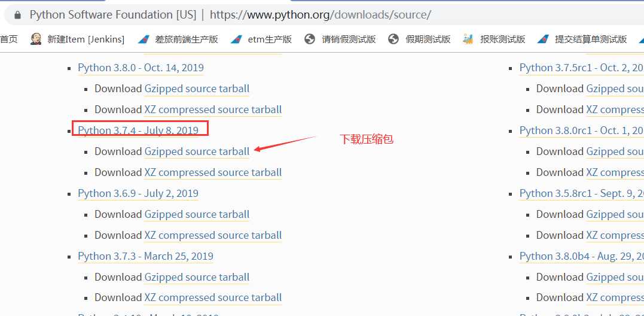Download Gzipped source tarball for Python 3.6.9
The image size is (644, 316).
(197, 214)
